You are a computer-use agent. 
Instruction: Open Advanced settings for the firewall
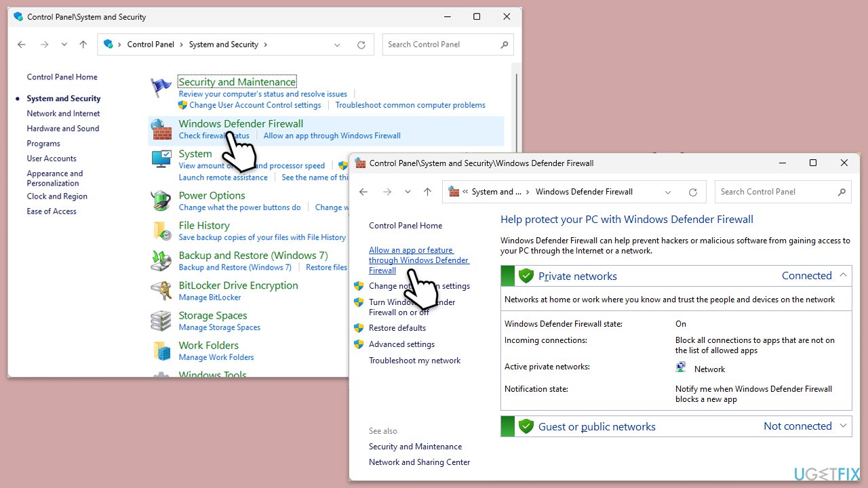401,344
